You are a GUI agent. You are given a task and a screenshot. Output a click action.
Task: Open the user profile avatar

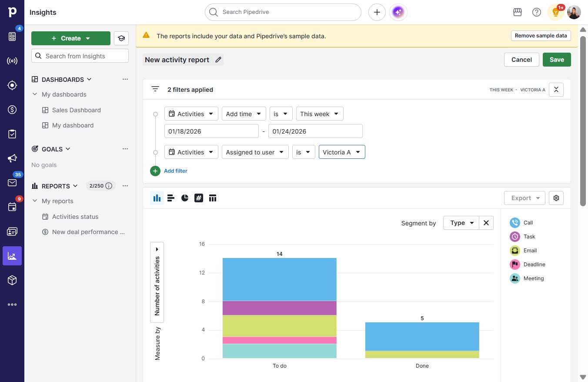click(574, 12)
